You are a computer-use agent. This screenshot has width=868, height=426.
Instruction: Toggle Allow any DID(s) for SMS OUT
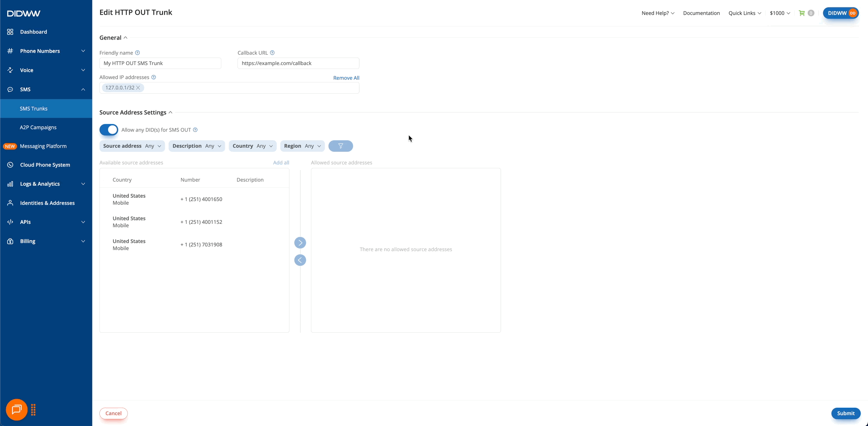click(x=108, y=130)
